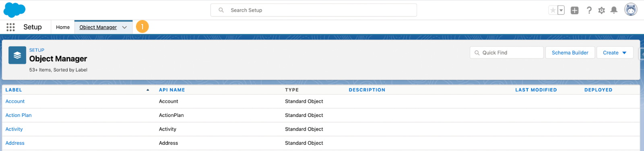Open the Setup gear icon
644x151 pixels.
601,10
